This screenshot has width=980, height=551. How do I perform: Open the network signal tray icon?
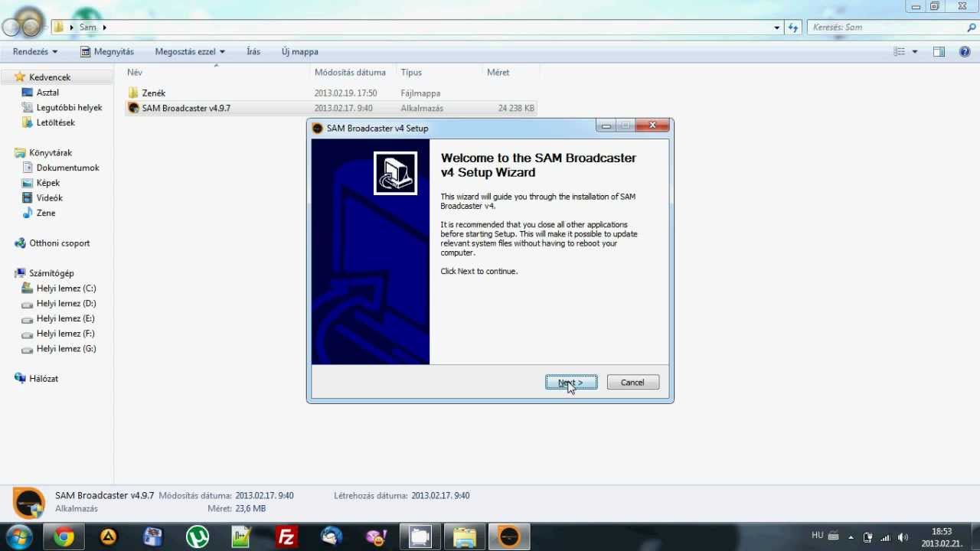(x=885, y=537)
